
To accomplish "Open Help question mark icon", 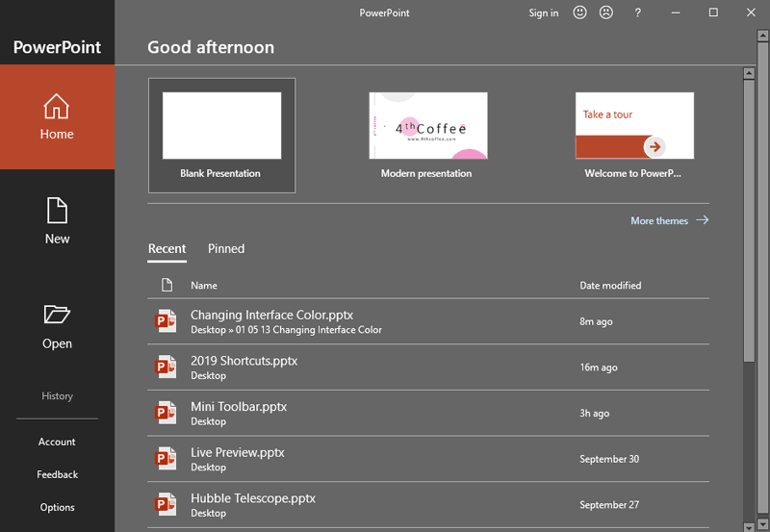I will pos(637,13).
